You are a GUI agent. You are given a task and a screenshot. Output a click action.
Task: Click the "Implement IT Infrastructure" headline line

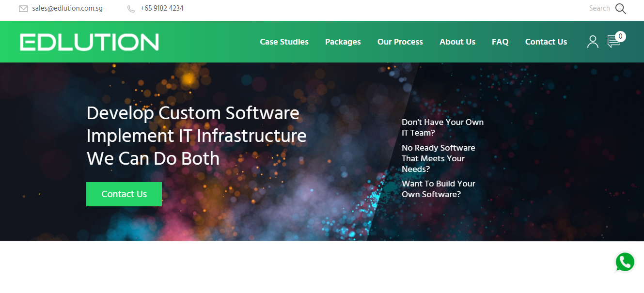tap(196, 136)
